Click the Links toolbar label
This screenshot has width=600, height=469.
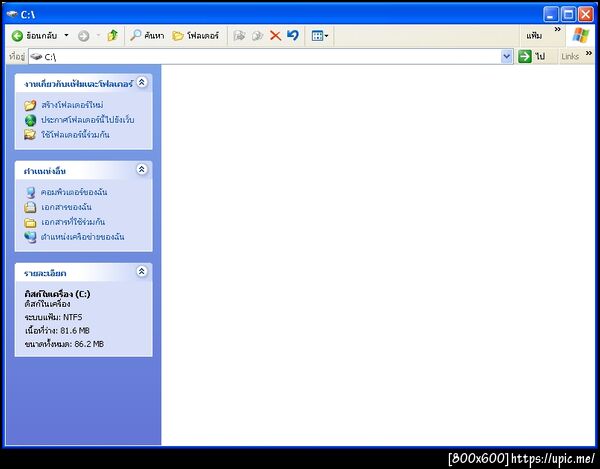(570, 57)
